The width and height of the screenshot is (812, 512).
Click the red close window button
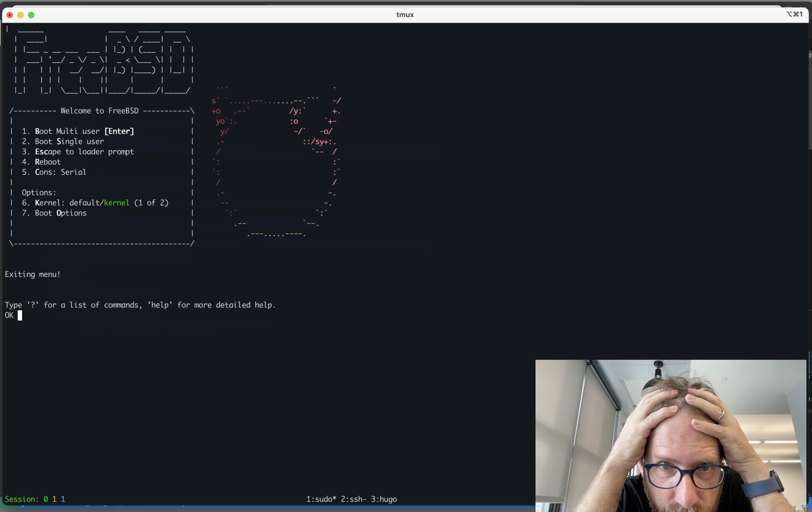point(10,15)
